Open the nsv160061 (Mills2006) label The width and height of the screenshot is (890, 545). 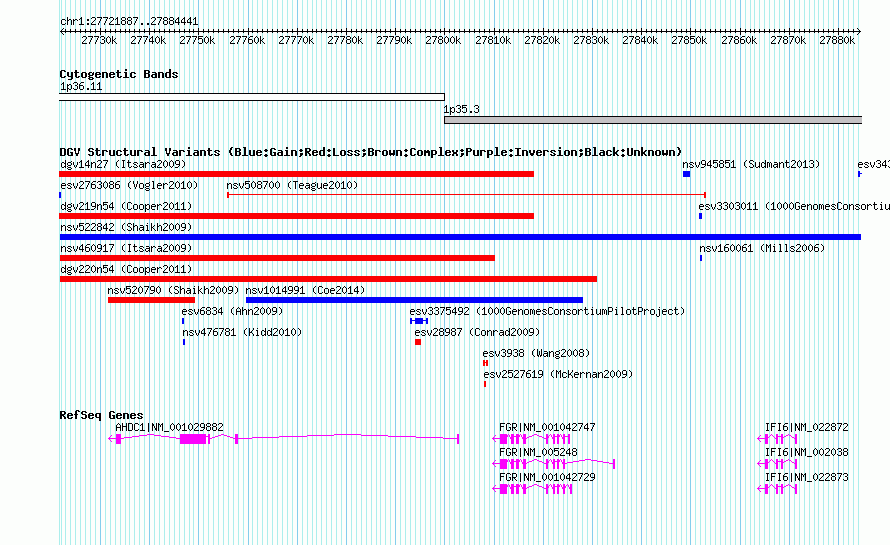pyautogui.click(x=762, y=248)
